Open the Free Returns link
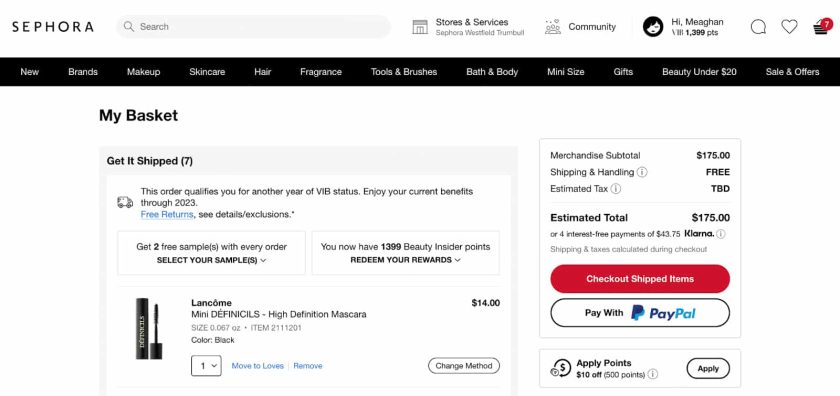 (x=167, y=214)
